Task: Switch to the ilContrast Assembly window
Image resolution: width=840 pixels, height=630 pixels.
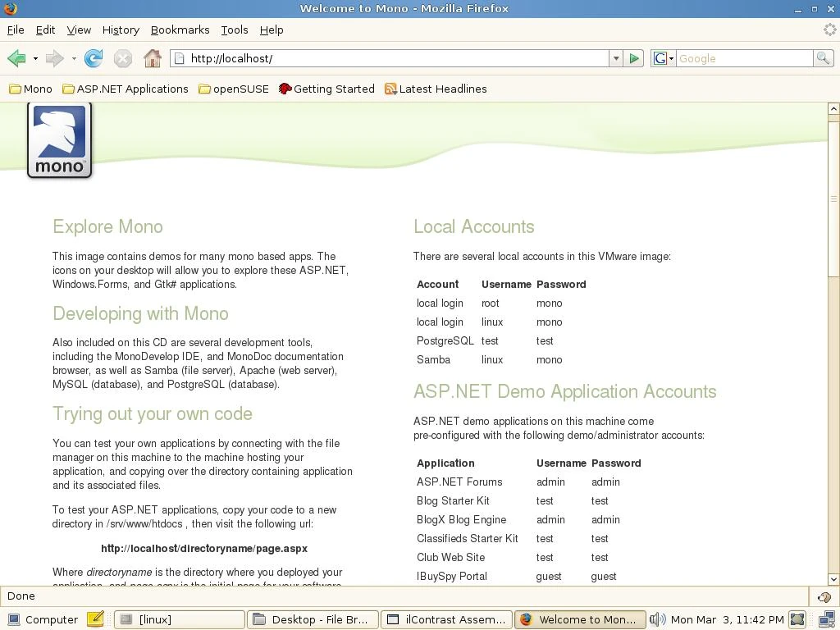Action: pyautogui.click(x=446, y=620)
